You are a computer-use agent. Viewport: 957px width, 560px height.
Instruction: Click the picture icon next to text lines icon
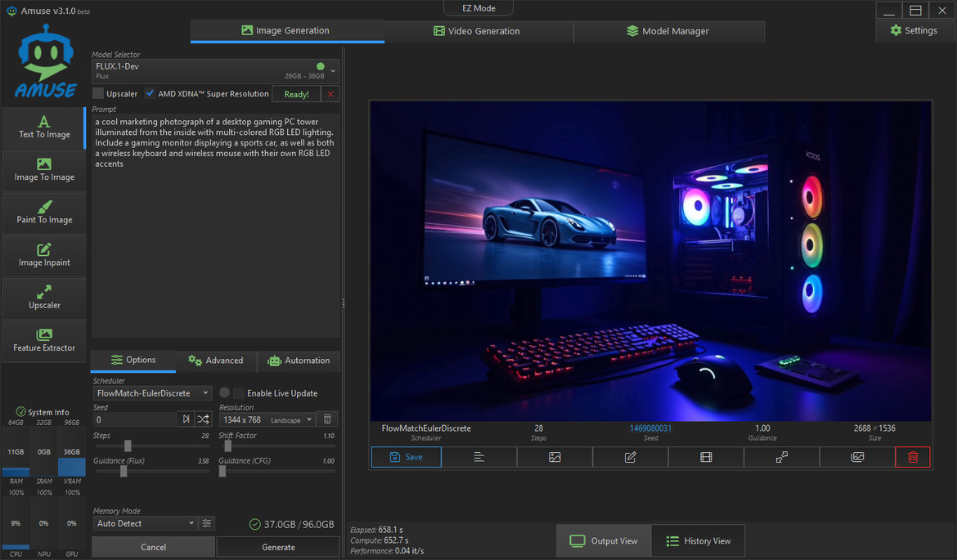point(555,457)
